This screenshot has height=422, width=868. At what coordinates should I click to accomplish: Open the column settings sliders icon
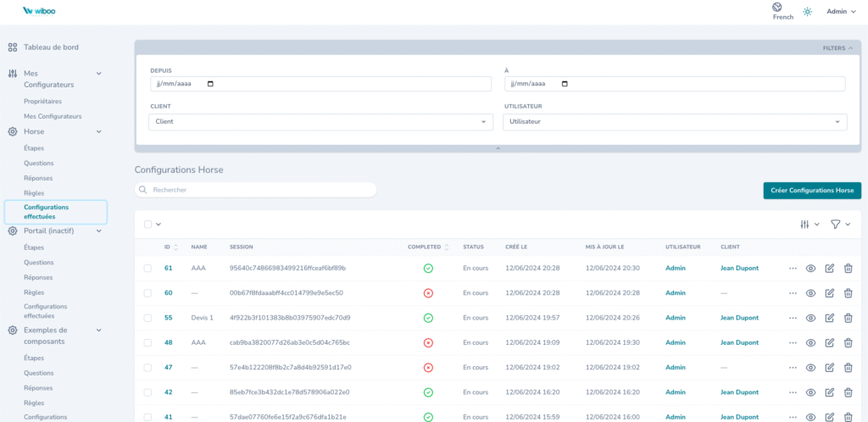(804, 225)
